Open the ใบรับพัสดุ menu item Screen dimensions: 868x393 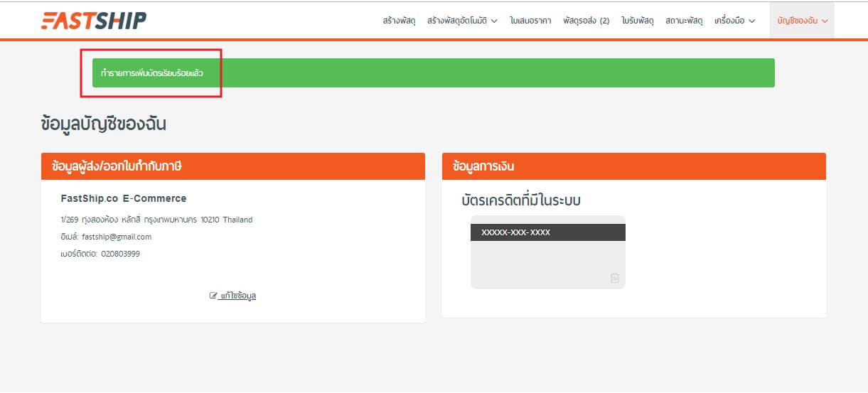(637, 21)
